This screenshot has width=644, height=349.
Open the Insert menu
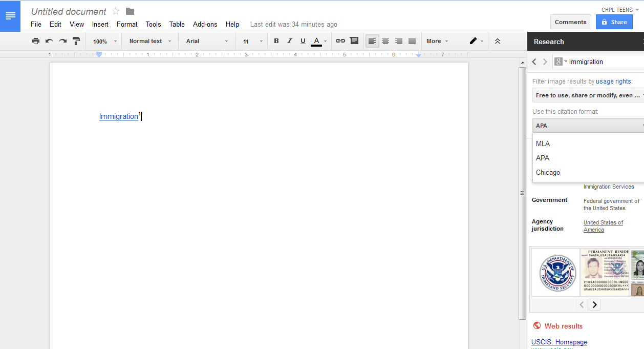pos(100,24)
